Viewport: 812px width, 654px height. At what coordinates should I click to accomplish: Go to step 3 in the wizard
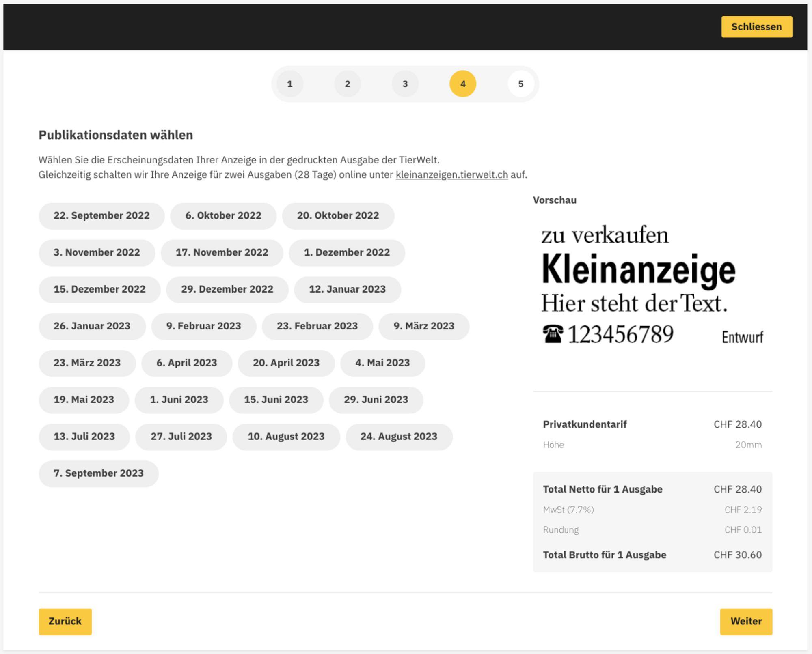point(405,84)
